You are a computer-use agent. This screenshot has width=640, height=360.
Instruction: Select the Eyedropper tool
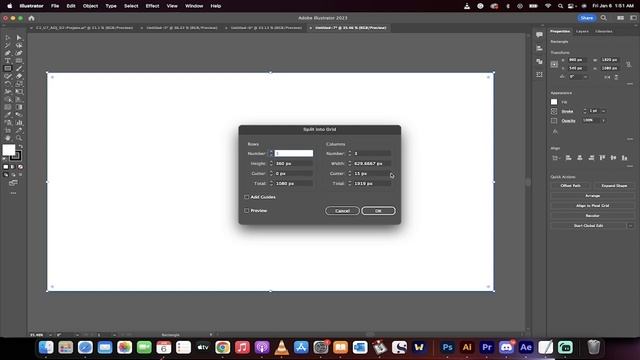coord(8,115)
